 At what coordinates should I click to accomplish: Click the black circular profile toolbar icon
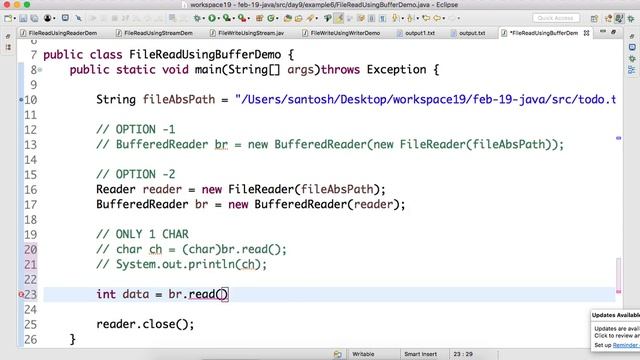click(48, 18)
